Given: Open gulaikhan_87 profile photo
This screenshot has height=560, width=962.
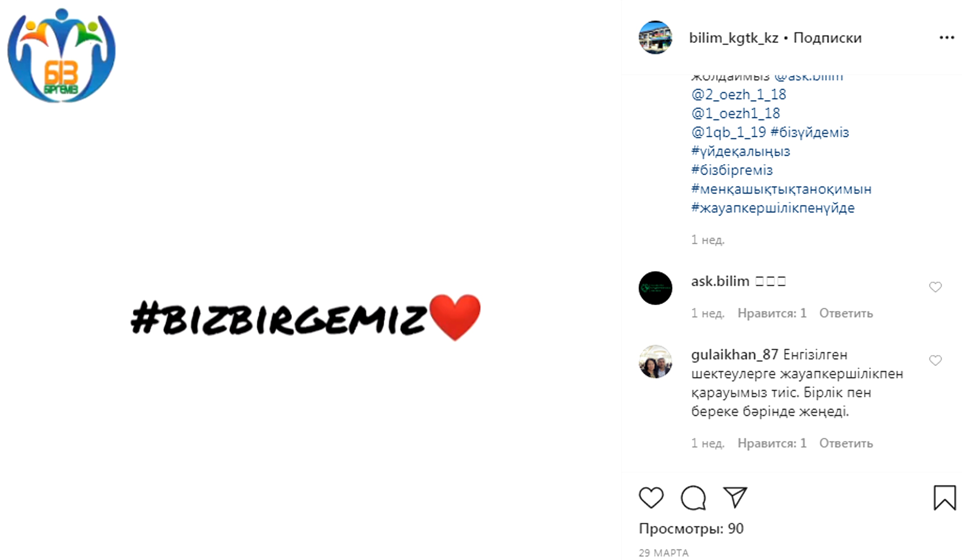Looking at the screenshot, I should tap(655, 361).
